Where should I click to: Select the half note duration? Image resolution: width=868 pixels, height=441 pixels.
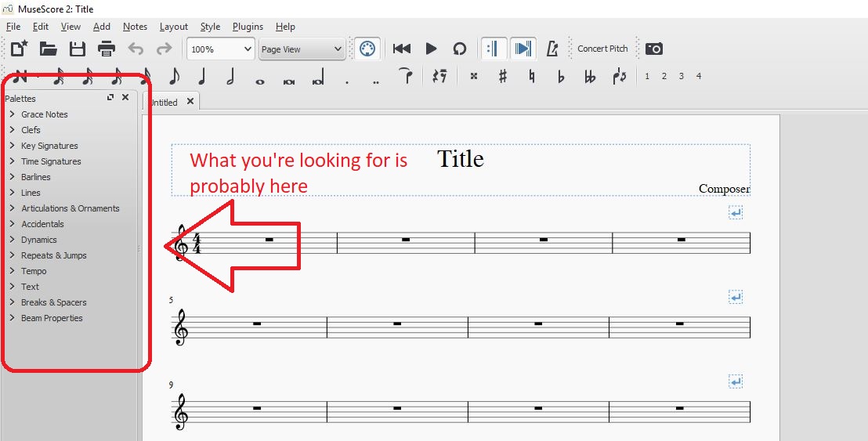[x=230, y=76]
